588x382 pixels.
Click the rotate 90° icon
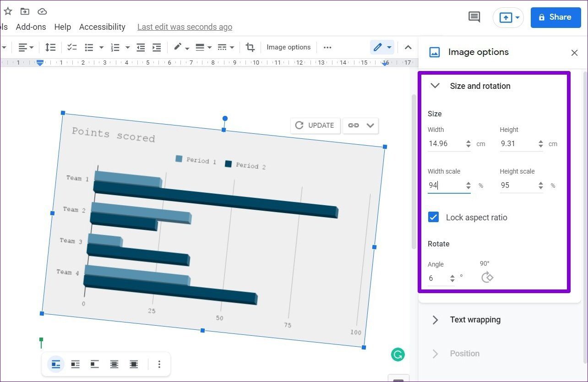click(x=487, y=277)
